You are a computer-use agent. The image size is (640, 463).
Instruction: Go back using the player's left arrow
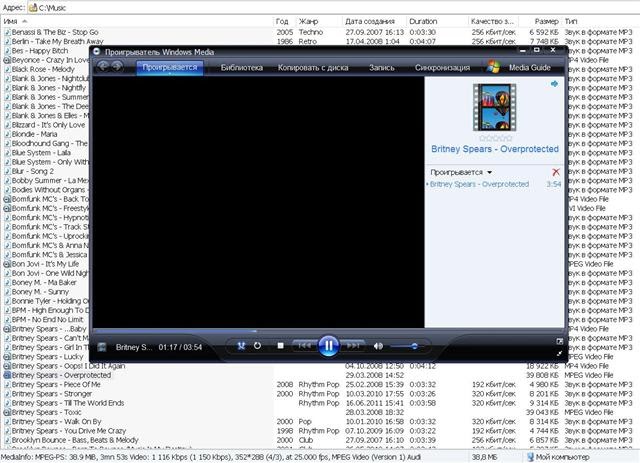(x=103, y=66)
